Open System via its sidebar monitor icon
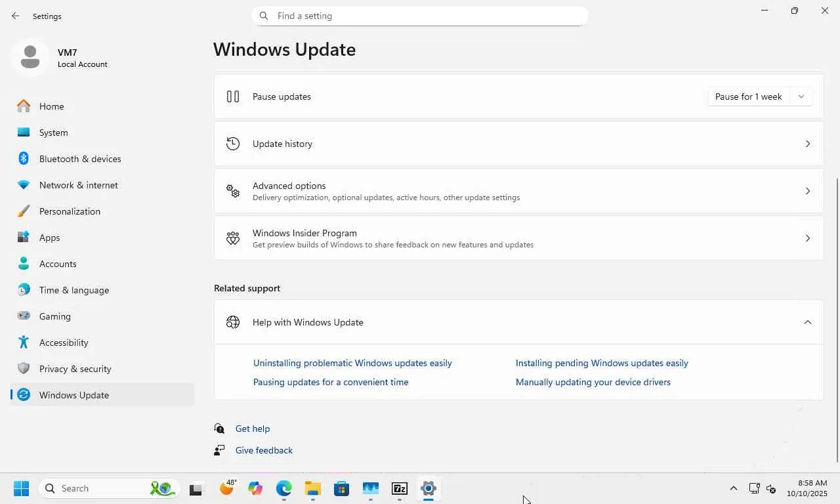Image resolution: width=840 pixels, height=504 pixels. pyautogui.click(x=24, y=133)
